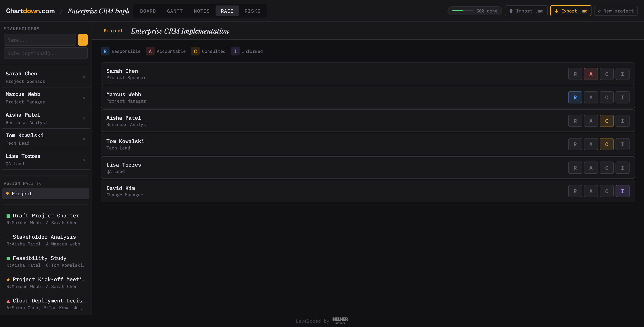Click the orange add stakeholder plus button
The width and height of the screenshot is (644, 327).
pos(83,40)
